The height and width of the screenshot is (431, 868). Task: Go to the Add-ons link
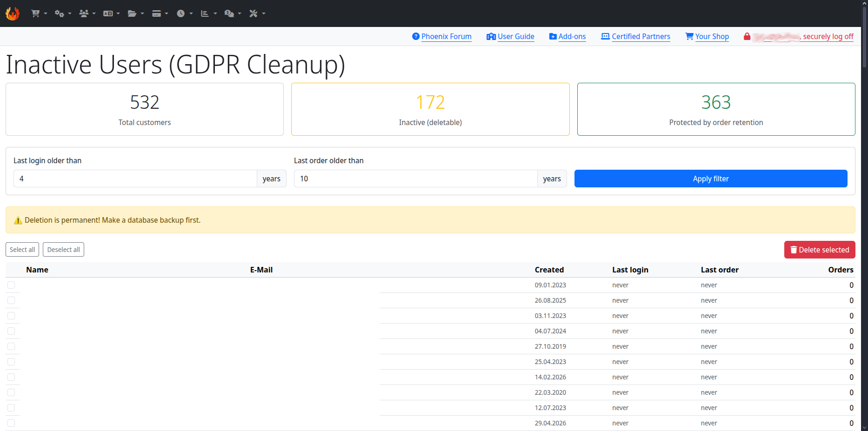(568, 36)
